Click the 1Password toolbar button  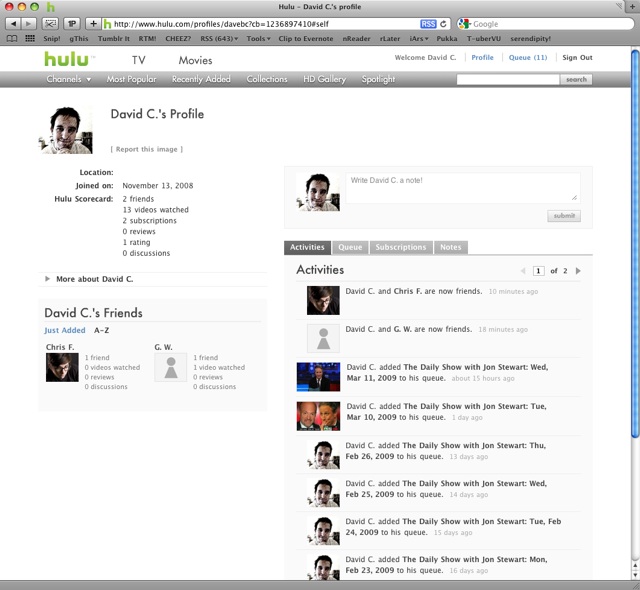point(72,24)
